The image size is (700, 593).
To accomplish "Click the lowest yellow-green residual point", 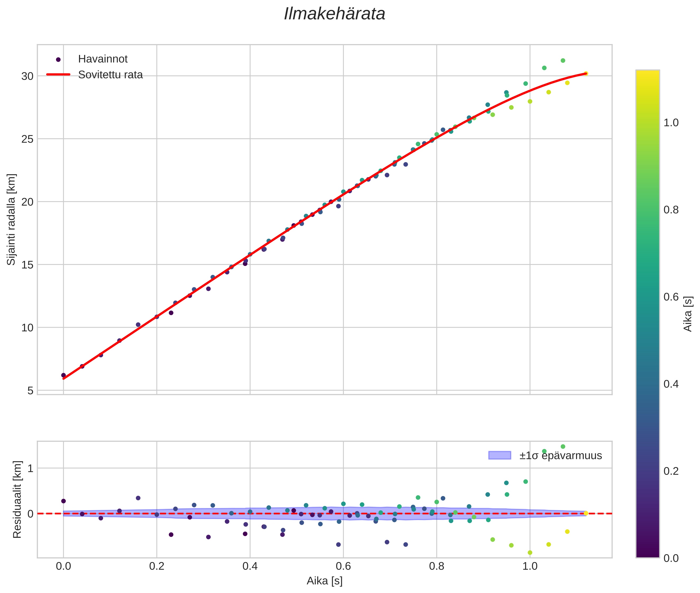I will click(x=530, y=552).
